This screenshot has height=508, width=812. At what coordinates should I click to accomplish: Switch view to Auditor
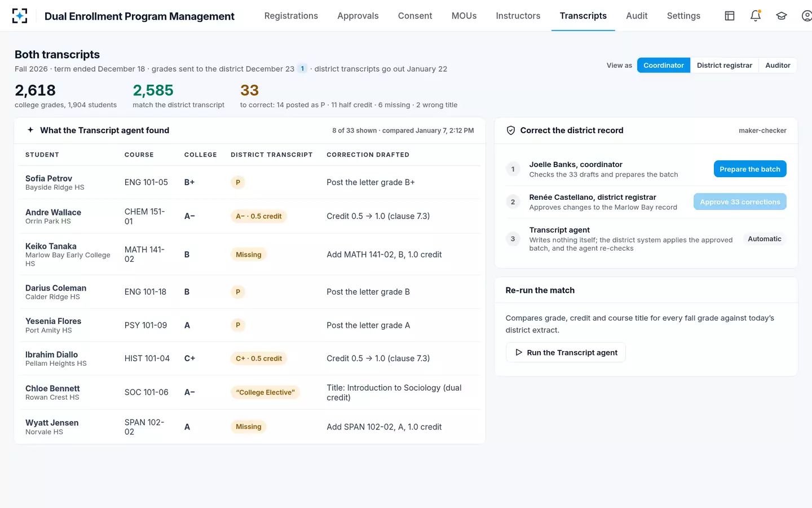click(778, 65)
